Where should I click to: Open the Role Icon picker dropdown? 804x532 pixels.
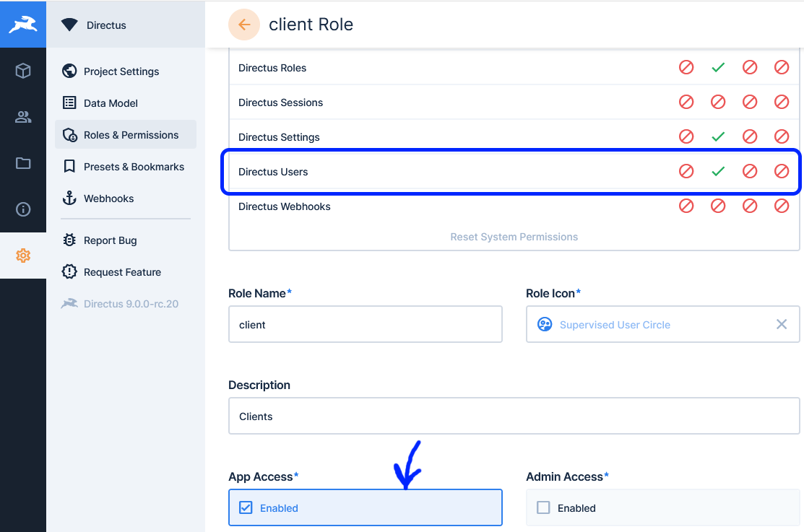pyautogui.click(x=662, y=324)
